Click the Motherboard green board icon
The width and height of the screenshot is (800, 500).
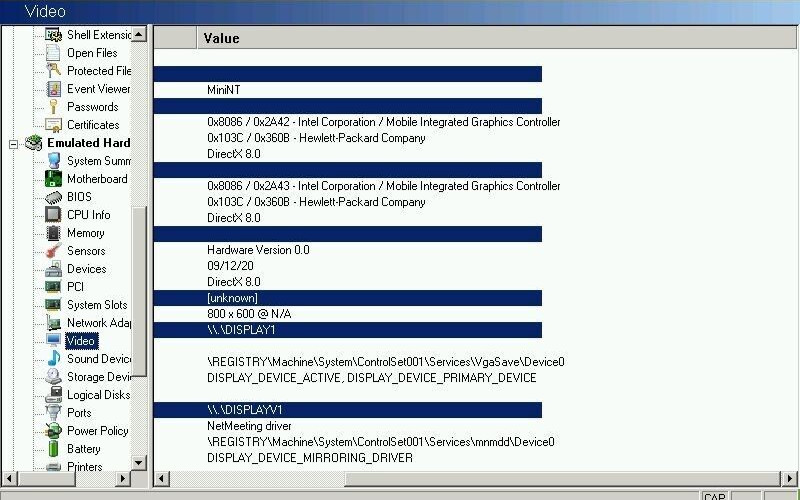click(x=53, y=179)
